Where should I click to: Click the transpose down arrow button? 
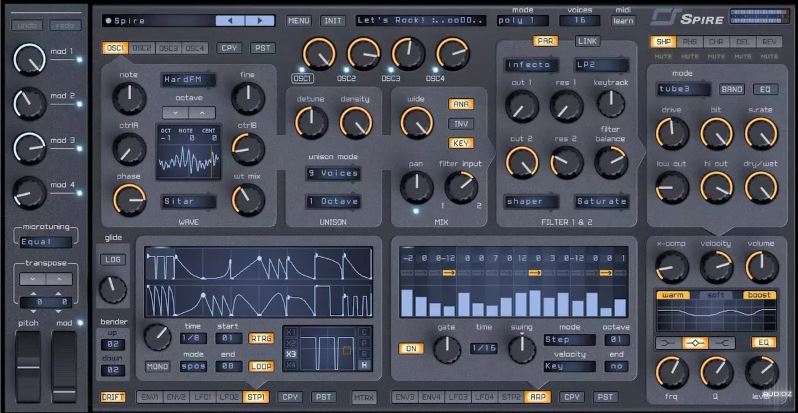33,279
